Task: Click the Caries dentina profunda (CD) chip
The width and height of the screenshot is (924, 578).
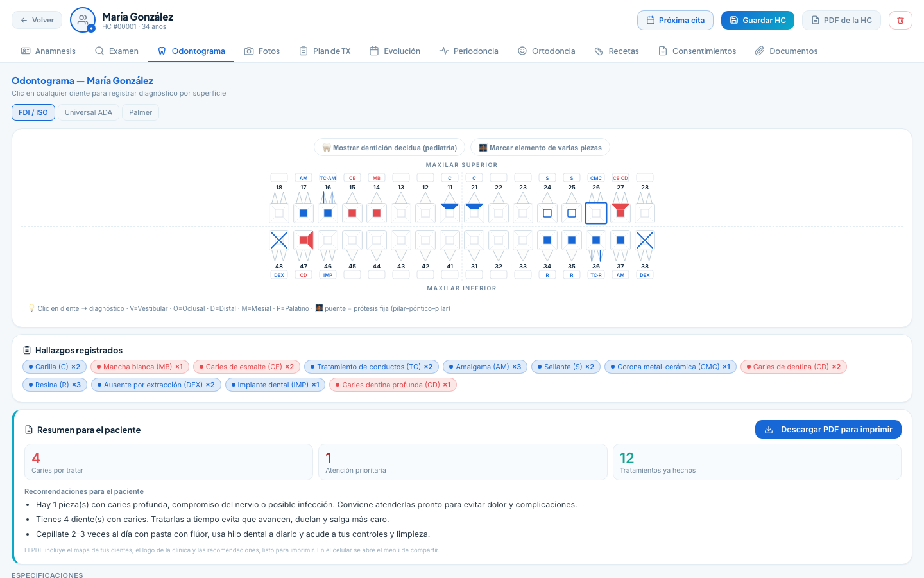Action: tap(393, 385)
